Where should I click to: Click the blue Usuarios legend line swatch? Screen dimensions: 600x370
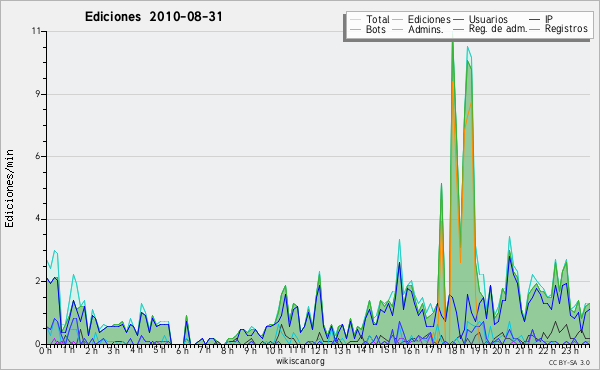(x=458, y=20)
